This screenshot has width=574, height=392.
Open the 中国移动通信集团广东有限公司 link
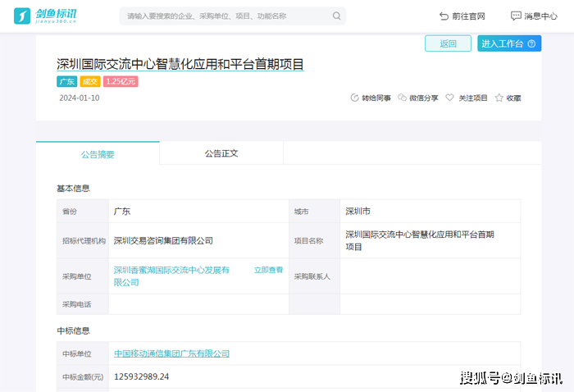(x=171, y=353)
